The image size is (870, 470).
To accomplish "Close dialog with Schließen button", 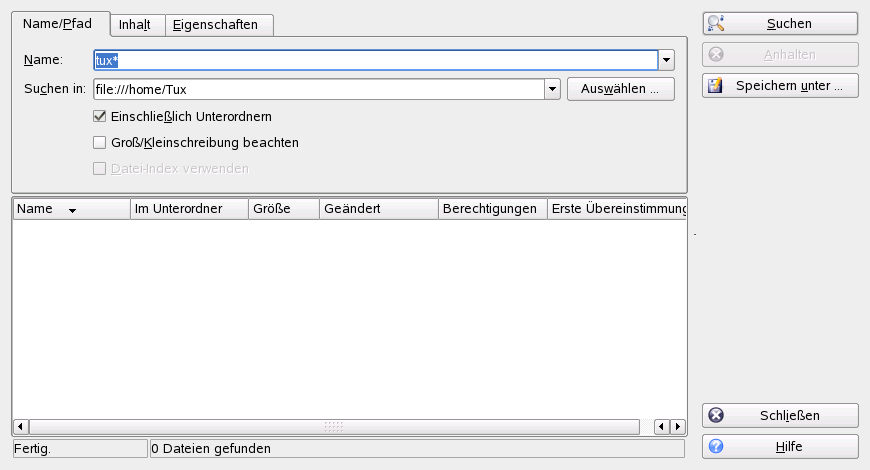I will (780, 415).
